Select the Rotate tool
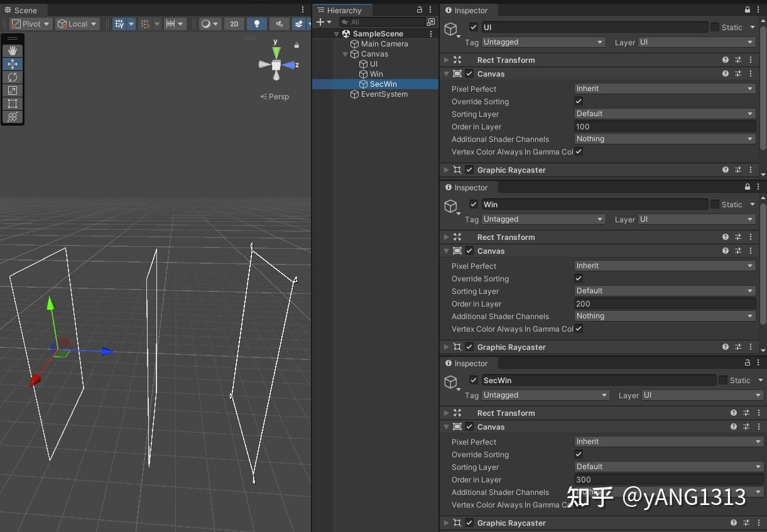The height and width of the screenshot is (532, 767). pos(13,77)
